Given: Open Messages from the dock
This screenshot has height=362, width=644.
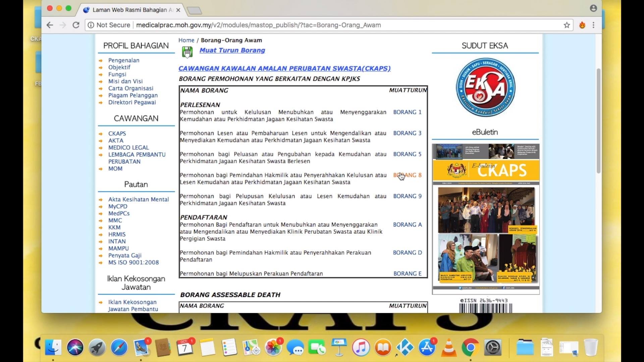Looking at the screenshot, I should click(x=296, y=347).
